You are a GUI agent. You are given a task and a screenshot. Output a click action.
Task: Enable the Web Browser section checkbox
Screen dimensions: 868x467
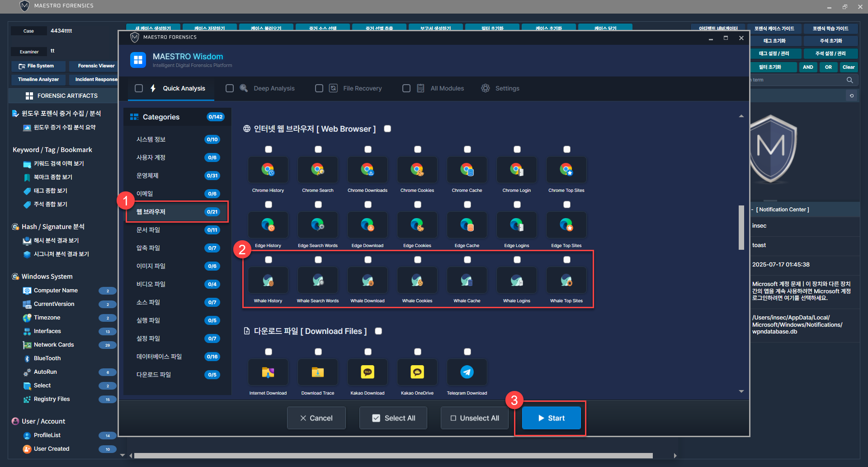[387, 129]
